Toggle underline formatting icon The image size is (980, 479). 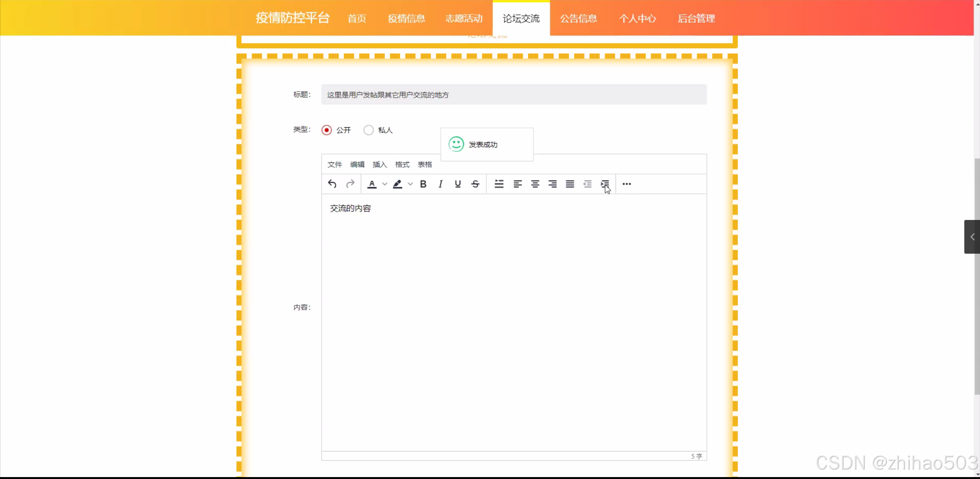pyautogui.click(x=458, y=184)
